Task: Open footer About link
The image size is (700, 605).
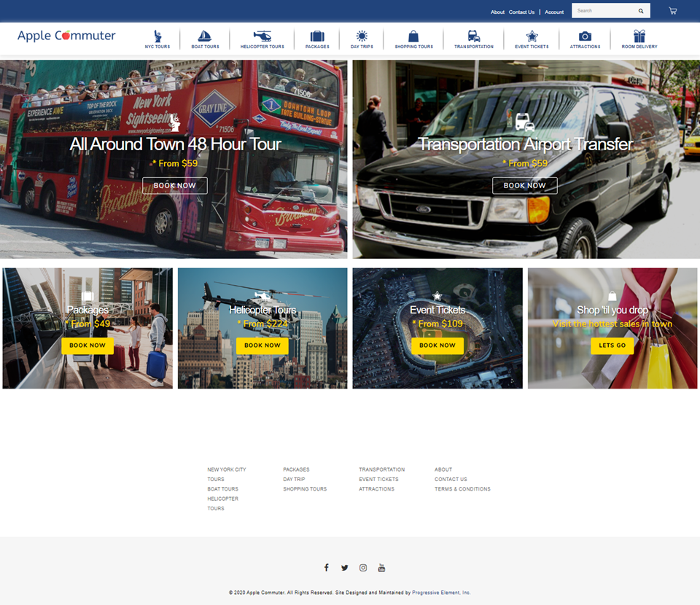Action: click(x=443, y=469)
